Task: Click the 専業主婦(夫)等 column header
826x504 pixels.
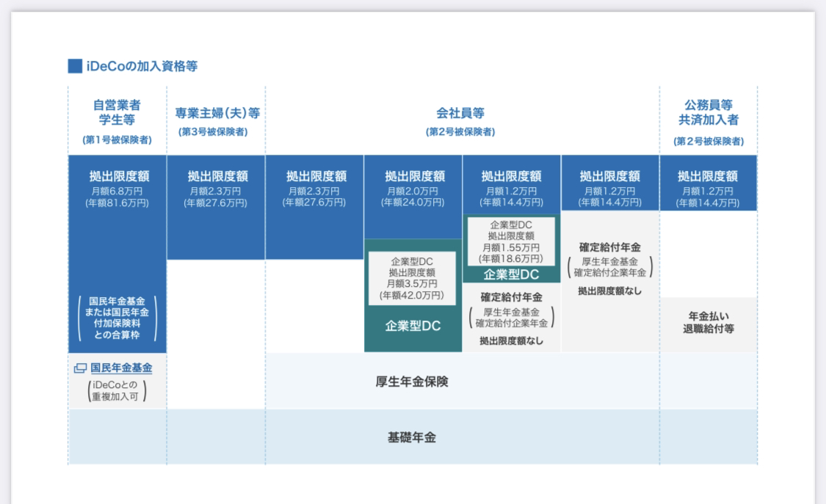Action: click(217, 113)
